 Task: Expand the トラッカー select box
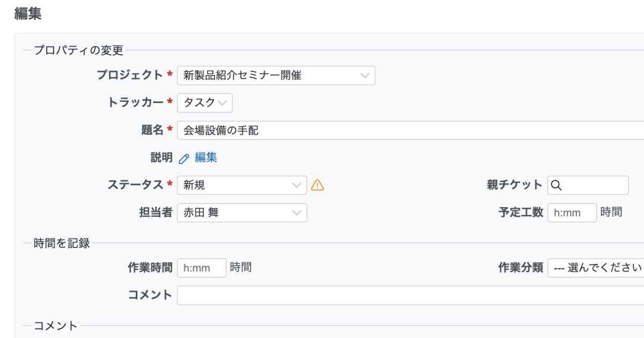click(x=204, y=103)
